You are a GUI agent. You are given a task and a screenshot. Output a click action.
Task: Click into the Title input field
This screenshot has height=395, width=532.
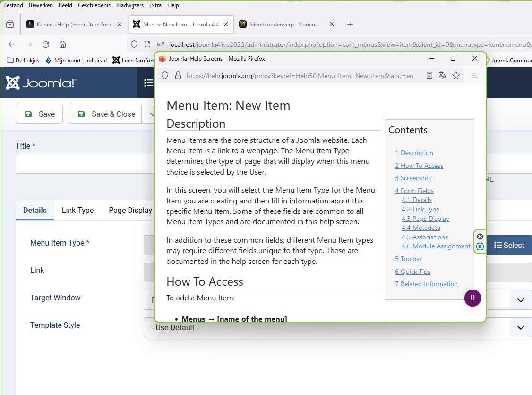85,164
